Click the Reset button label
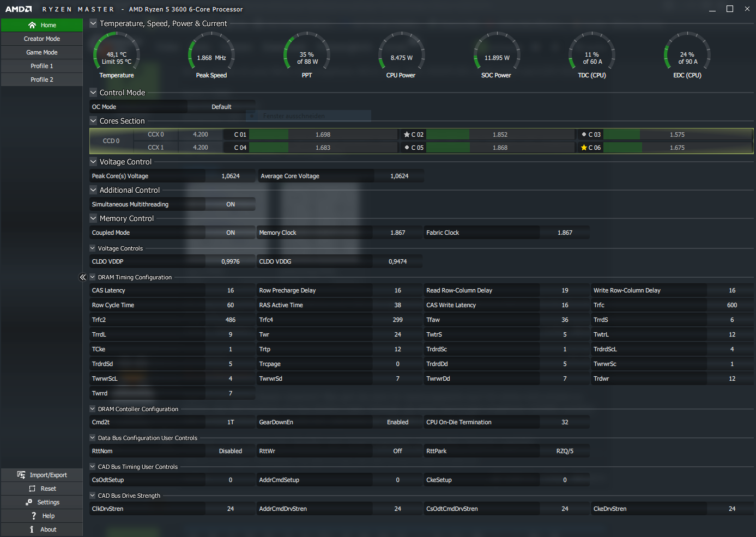This screenshot has width=756, height=537. click(x=49, y=489)
